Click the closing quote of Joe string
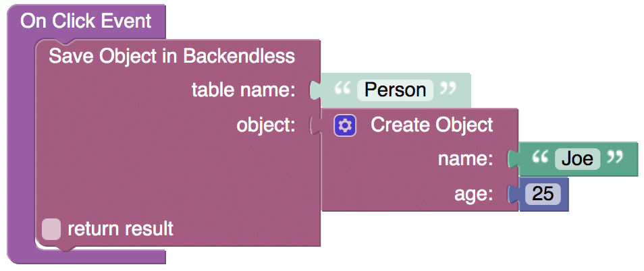644x271 pixels. (615, 156)
